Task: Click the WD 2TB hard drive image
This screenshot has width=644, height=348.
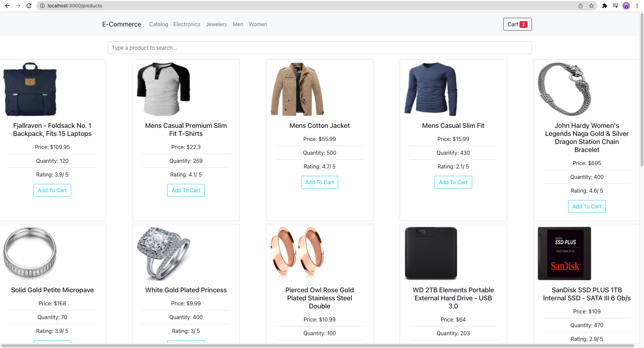Action: point(431,254)
